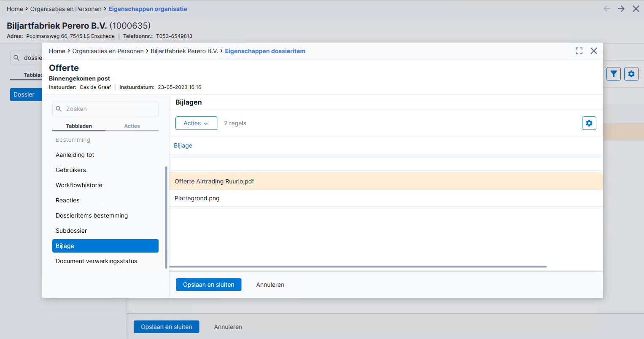Click the filter funnel icon in background
The width and height of the screenshot is (644, 339).
click(614, 74)
